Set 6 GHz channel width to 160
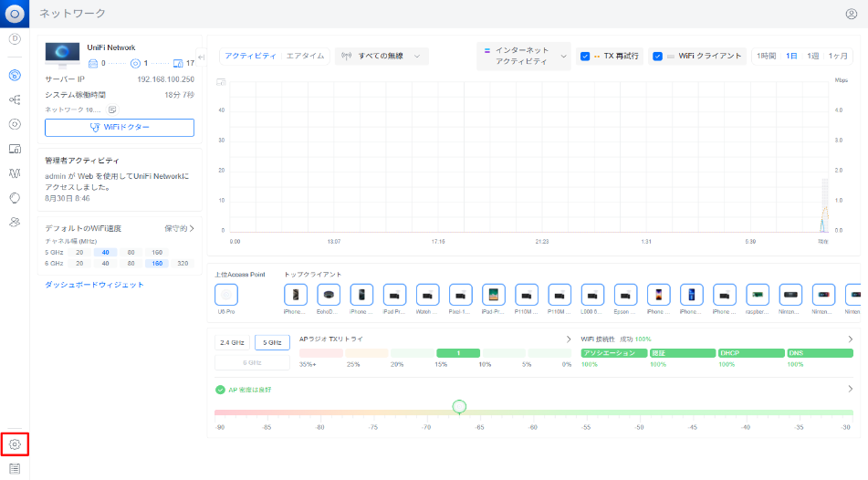The height and width of the screenshot is (480, 868). [x=157, y=263]
